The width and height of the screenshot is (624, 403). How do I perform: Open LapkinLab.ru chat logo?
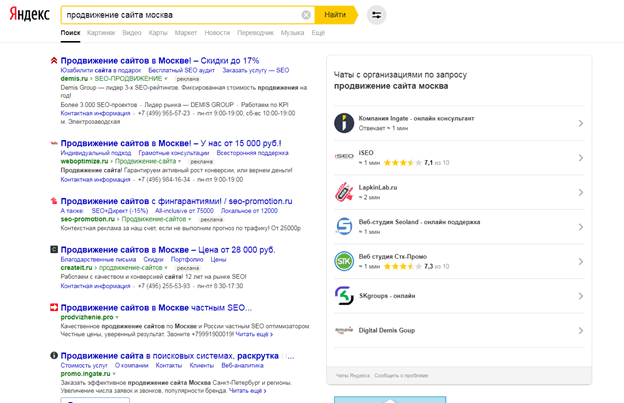344,192
